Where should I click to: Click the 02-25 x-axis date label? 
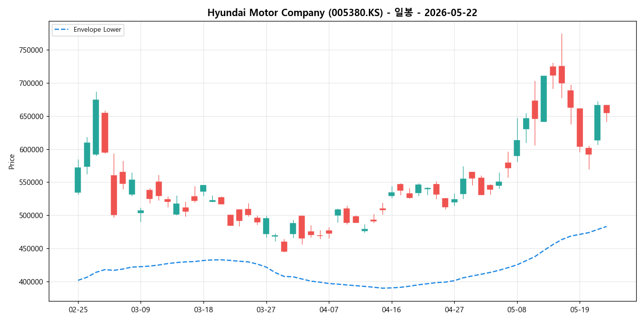(78, 310)
